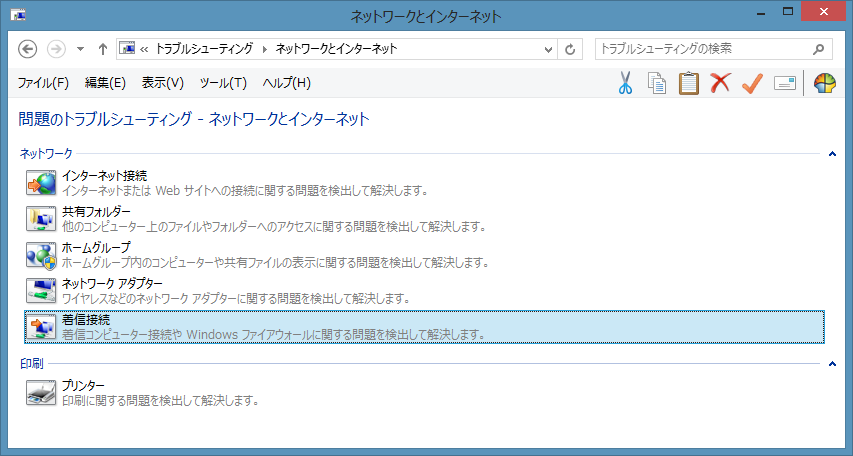The image size is (853, 456).
Task: Open the ヘルプ(H) menu
Action: click(286, 83)
